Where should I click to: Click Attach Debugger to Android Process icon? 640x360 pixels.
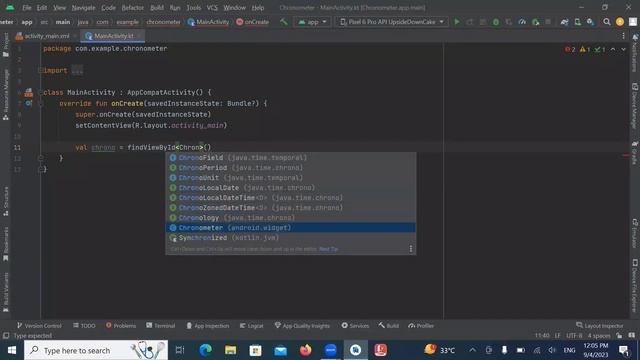[x=536, y=22]
